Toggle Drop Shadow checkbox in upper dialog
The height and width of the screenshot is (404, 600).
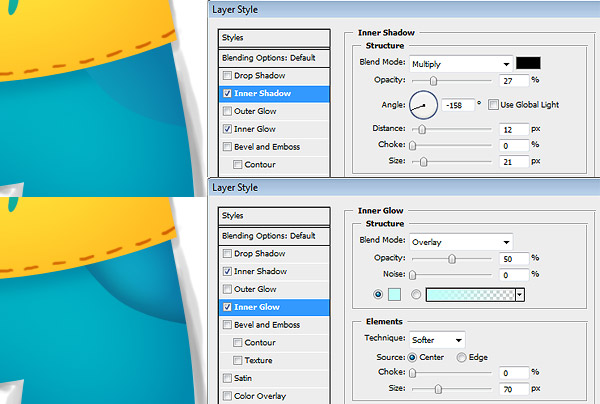coord(227,75)
